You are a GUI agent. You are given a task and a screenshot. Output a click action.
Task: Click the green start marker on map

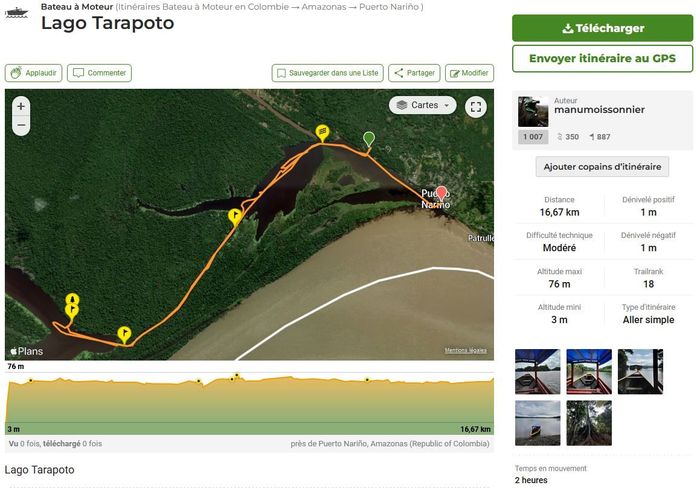[x=369, y=138]
